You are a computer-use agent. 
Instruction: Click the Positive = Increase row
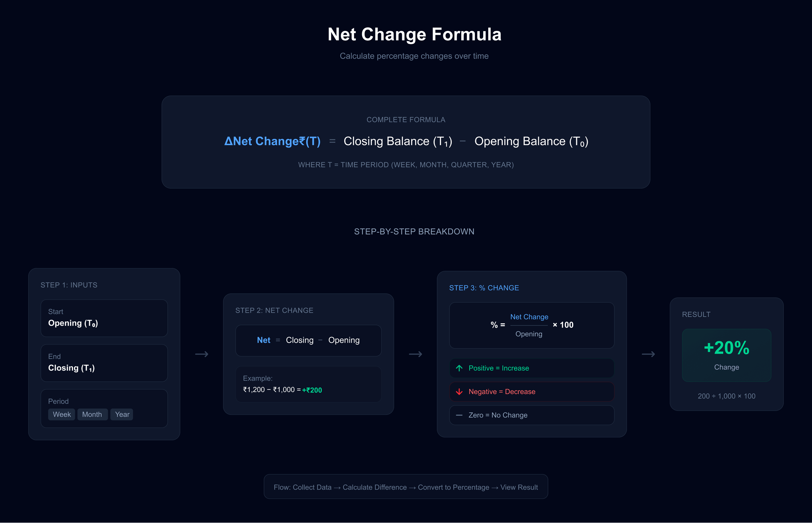[x=532, y=368]
